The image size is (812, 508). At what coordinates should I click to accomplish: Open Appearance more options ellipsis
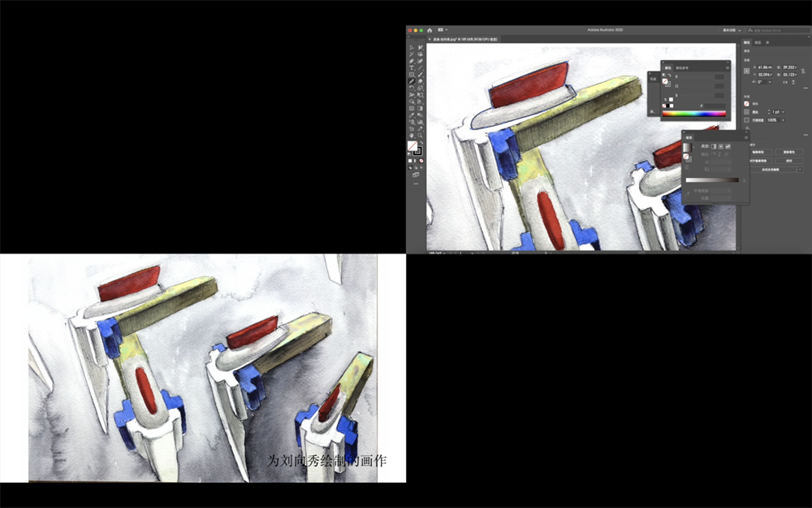click(x=806, y=135)
